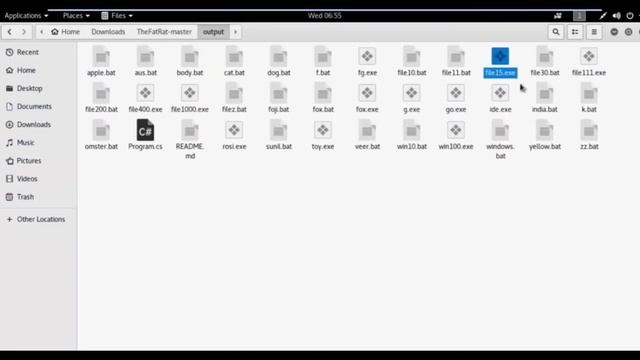Open the hamburger view options menu

point(594,32)
